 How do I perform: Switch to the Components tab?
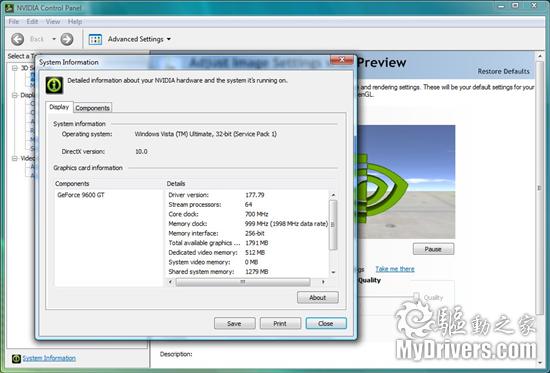click(x=93, y=108)
